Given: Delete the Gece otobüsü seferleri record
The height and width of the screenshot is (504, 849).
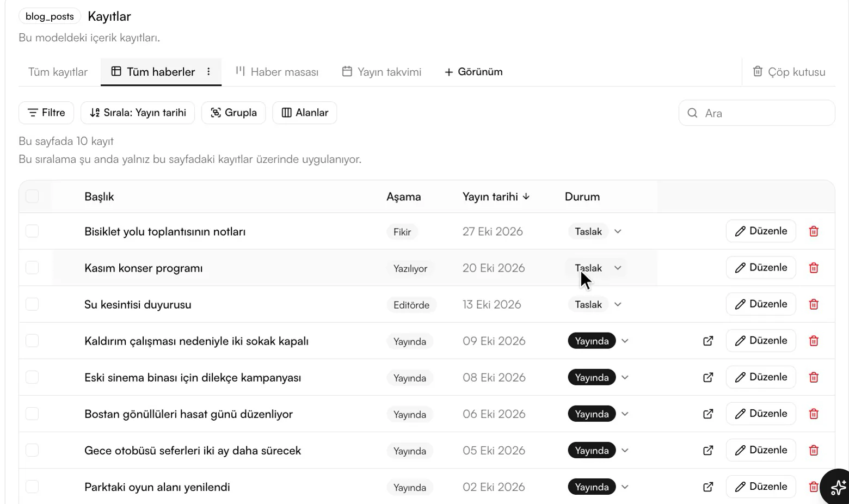Looking at the screenshot, I should click(x=814, y=450).
